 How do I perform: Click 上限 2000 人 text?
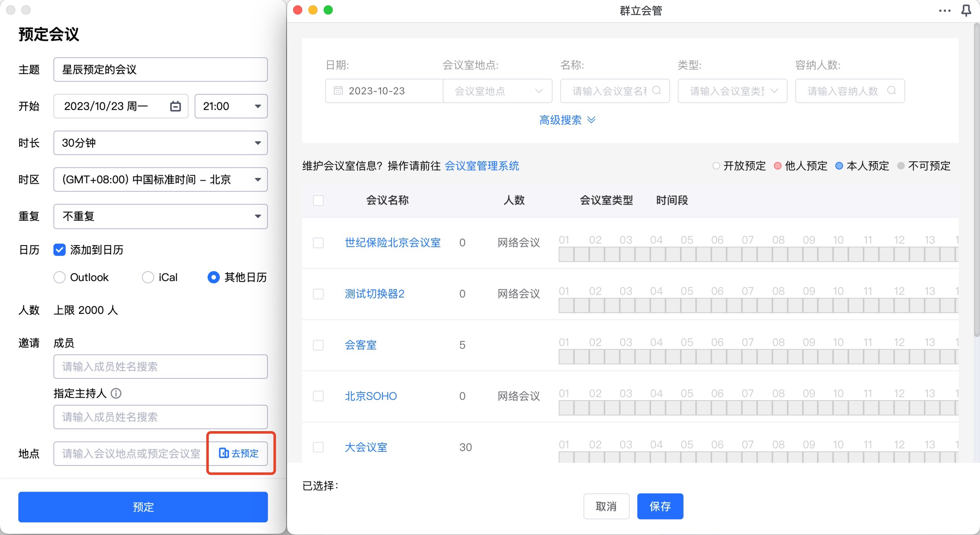pyautogui.click(x=86, y=310)
